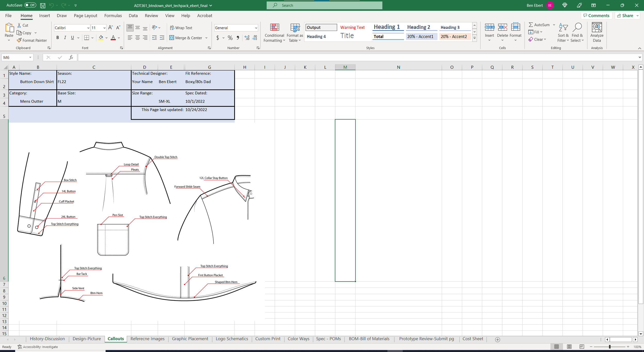This screenshot has width=644, height=352.
Task: Expand the General number format dropdown
Action: coord(256,28)
